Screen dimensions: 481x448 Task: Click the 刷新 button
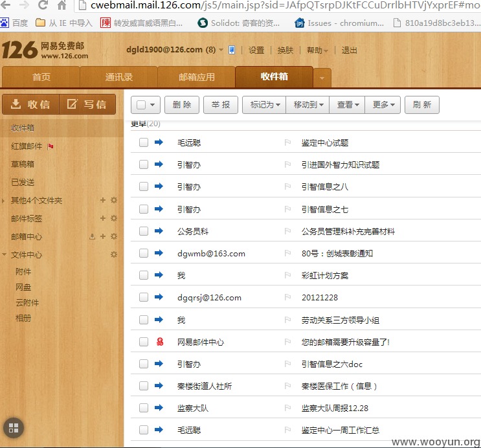click(x=422, y=105)
